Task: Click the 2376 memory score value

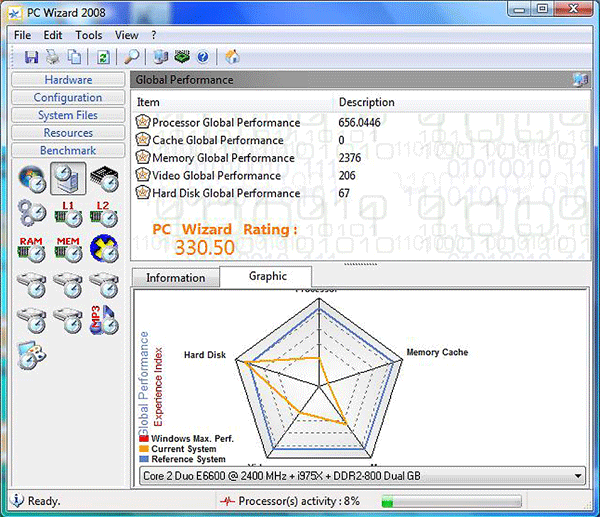Action: click(x=350, y=158)
